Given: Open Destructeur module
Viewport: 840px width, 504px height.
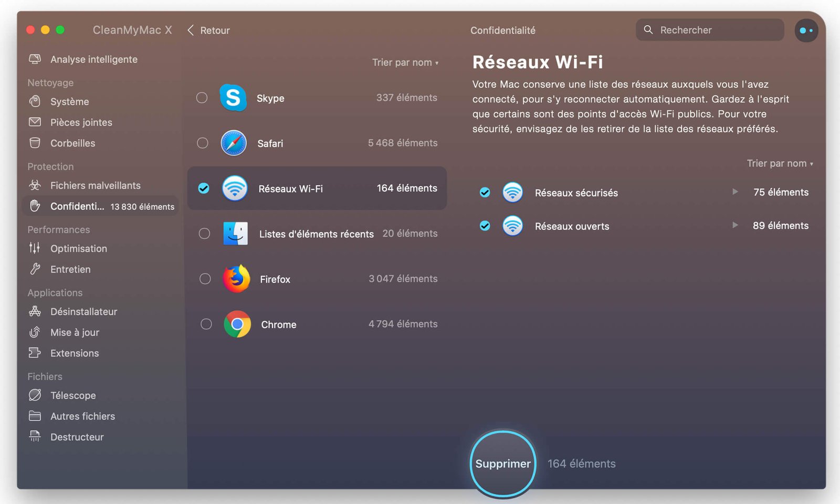Looking at the screenshot, I should tap(77, 437).
